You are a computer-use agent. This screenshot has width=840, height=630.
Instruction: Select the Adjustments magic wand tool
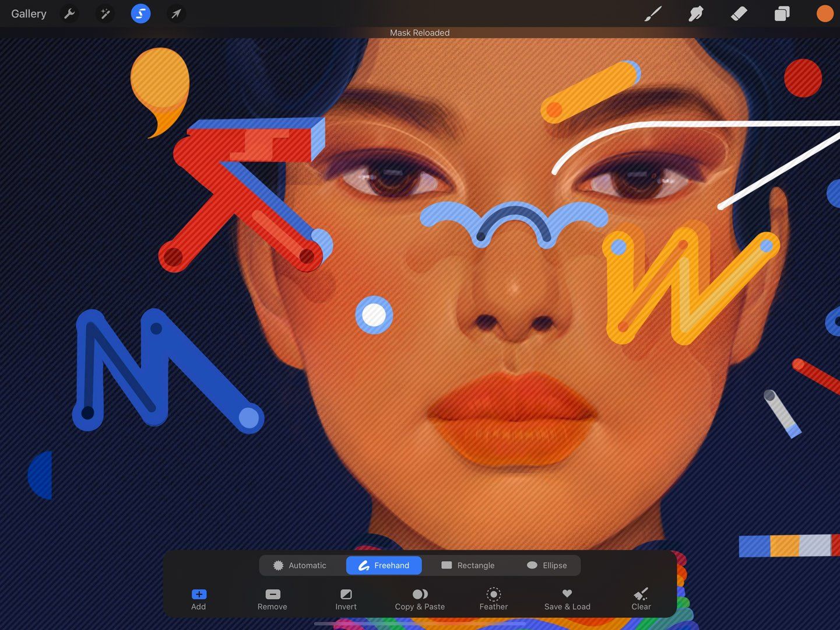[105, 13]
